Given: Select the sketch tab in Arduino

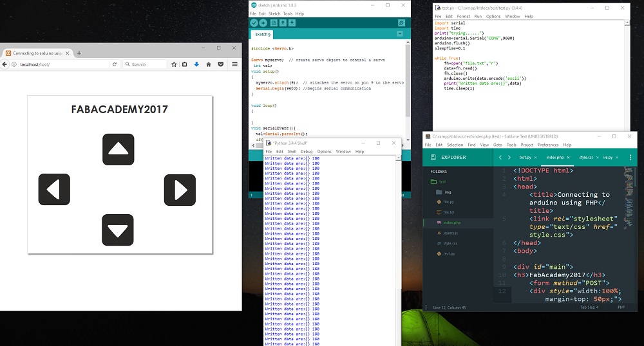Looking at the screenshot, I should [x=263, y=35].
